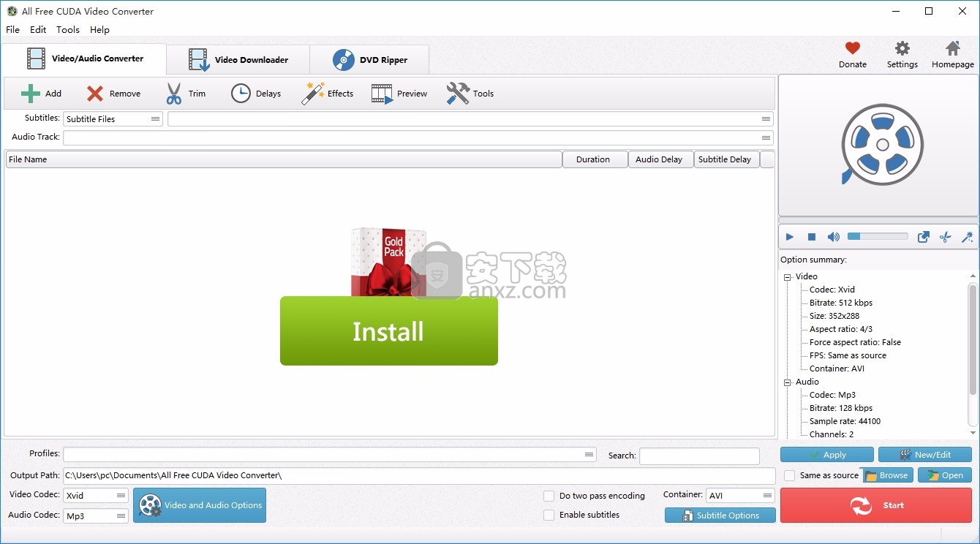The image size is (980, 544).
Task: Select 'FPS: Same as source' row
Action: click(x=848, y=355)
